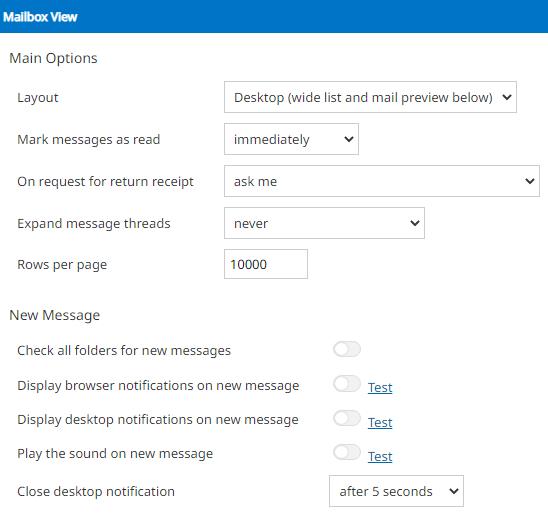
Task: Open the Layout dropdown
Action: tap(370, 97)
